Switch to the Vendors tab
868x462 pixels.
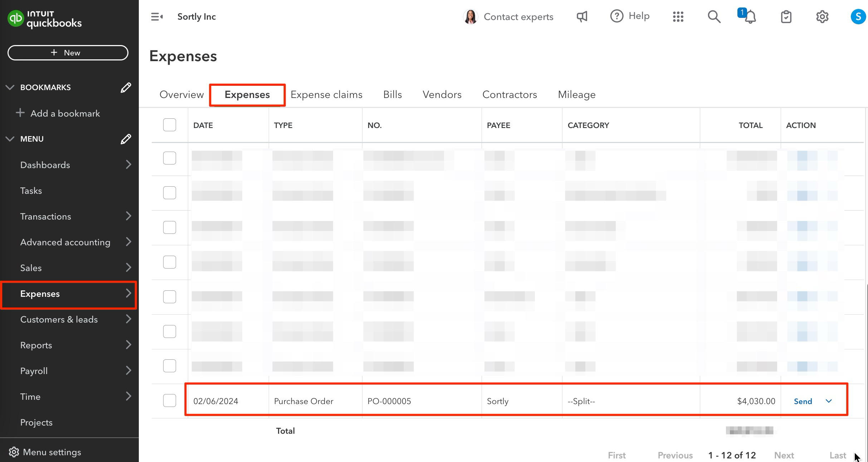(442, 95)
